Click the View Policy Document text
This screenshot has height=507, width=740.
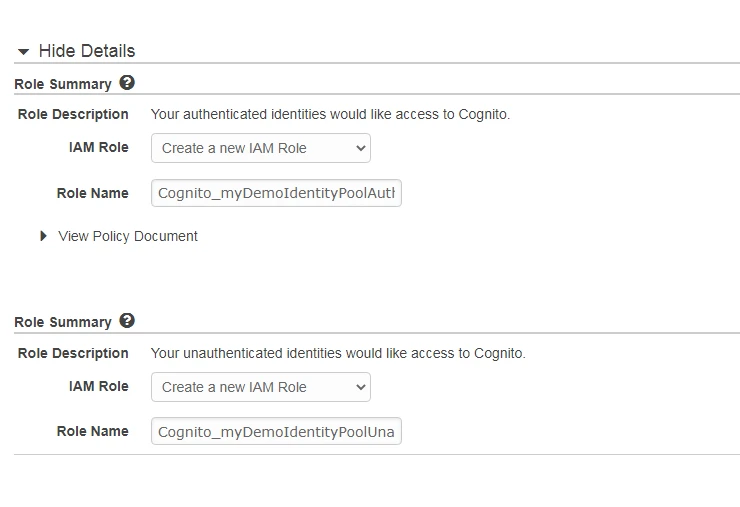pos(128,236)
